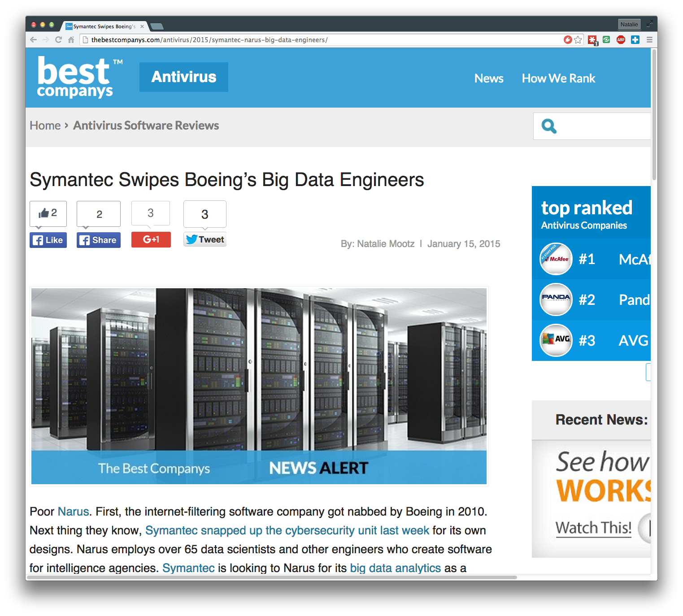Click the date January 15, 2015
Viewport: 683px width, 616px height.
(x=464, y=244)
